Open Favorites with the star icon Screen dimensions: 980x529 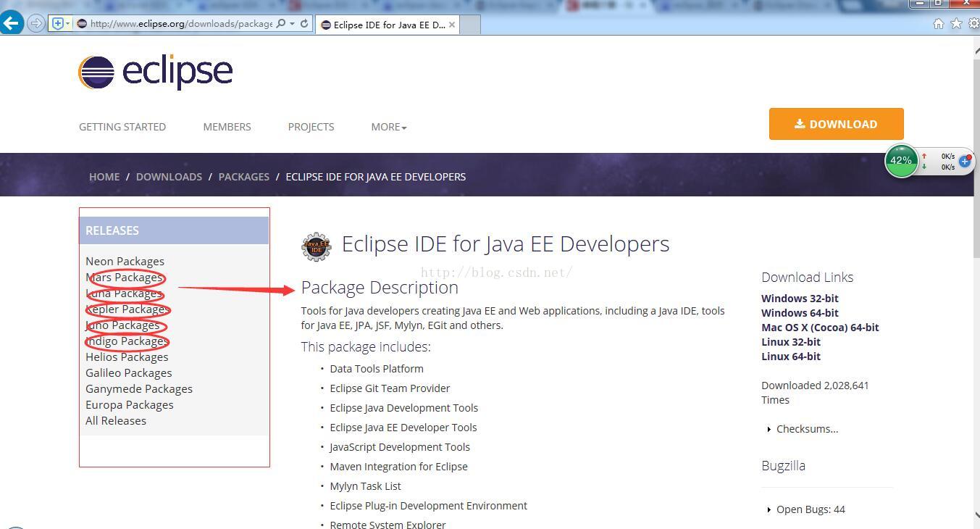pos(956,24)
